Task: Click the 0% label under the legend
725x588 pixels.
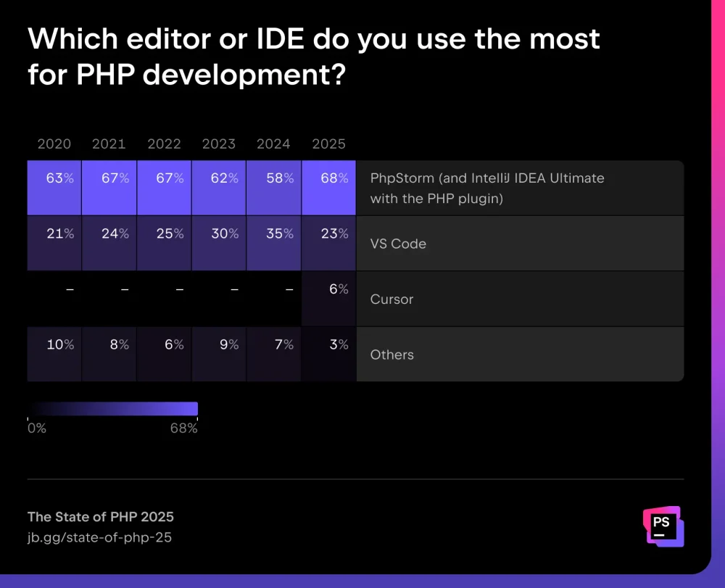Action: pyautogui.click(x=37, y=428)
